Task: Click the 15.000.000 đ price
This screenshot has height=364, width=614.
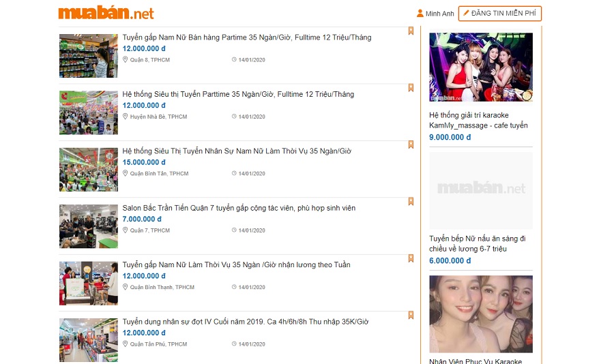Action: click(144, 162)
